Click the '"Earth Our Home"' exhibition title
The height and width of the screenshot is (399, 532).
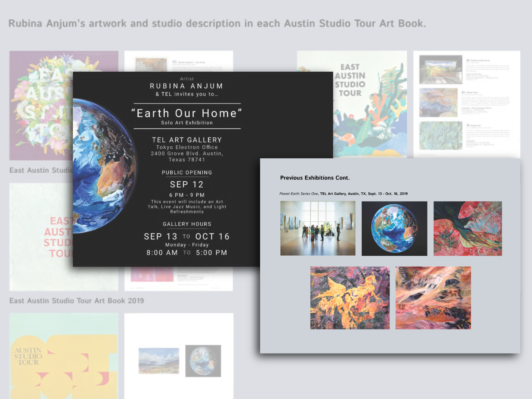(187, 113)
